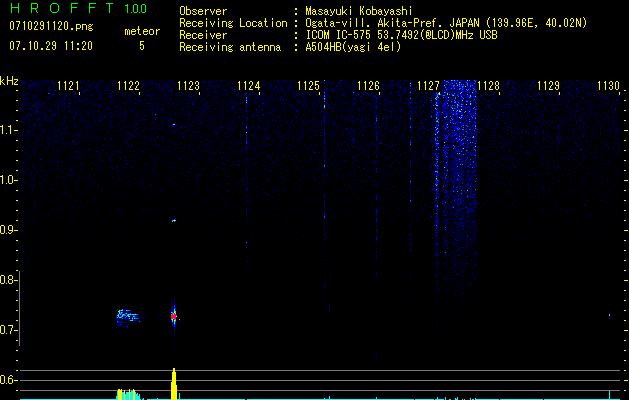Click the yellow power bars near 1122
This screenshot has height=400, width=629.
pos(128,394)
